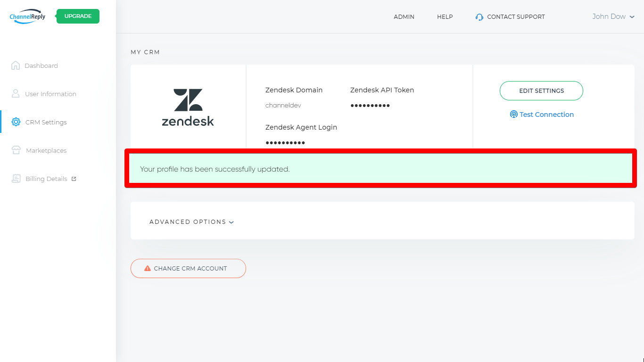Go to User Information page
This screenshot has height=362, width=644.
point(50,94)
